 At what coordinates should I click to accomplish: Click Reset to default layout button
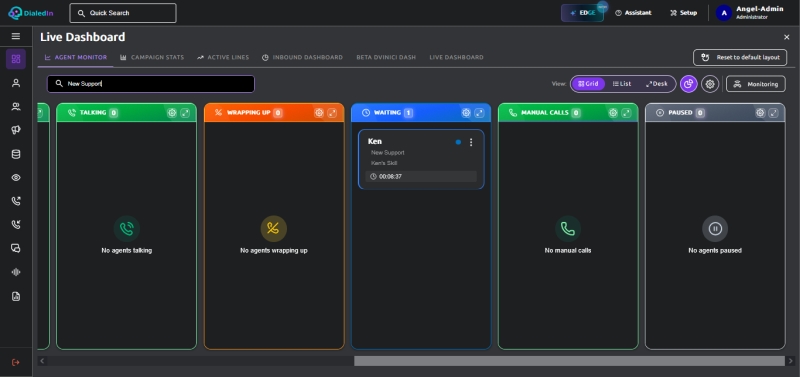click(740, 58)
